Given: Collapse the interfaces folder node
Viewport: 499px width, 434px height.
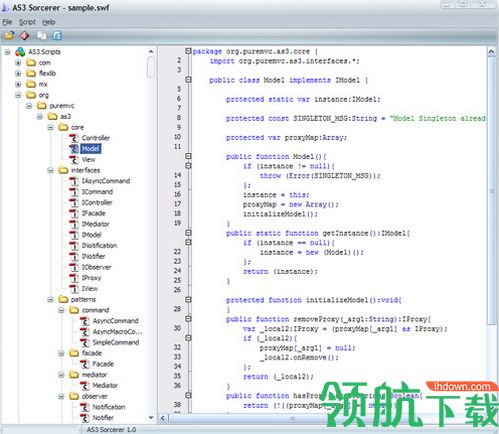Looking at the screenshot, I should tap(50, 170).
